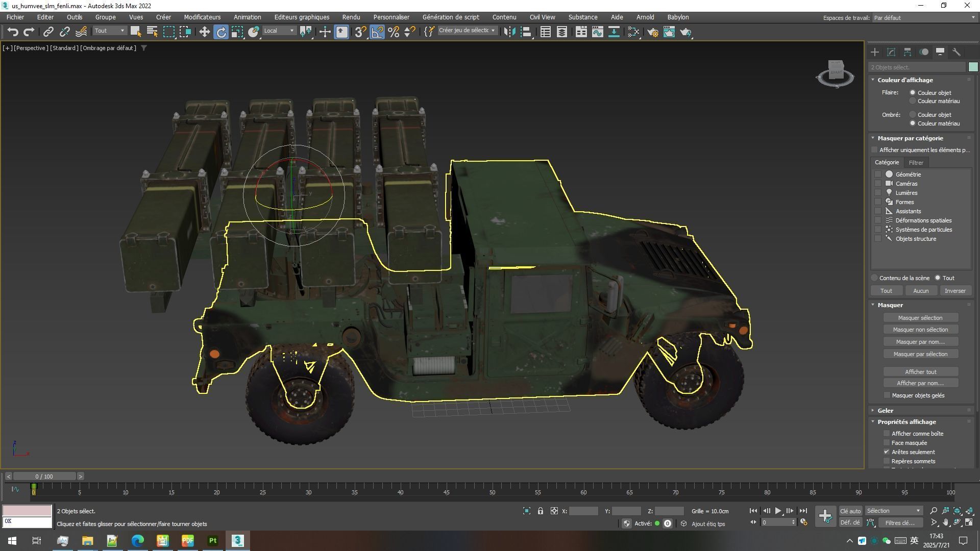Toggle the selection lock icon

click(x=541, y=511)
